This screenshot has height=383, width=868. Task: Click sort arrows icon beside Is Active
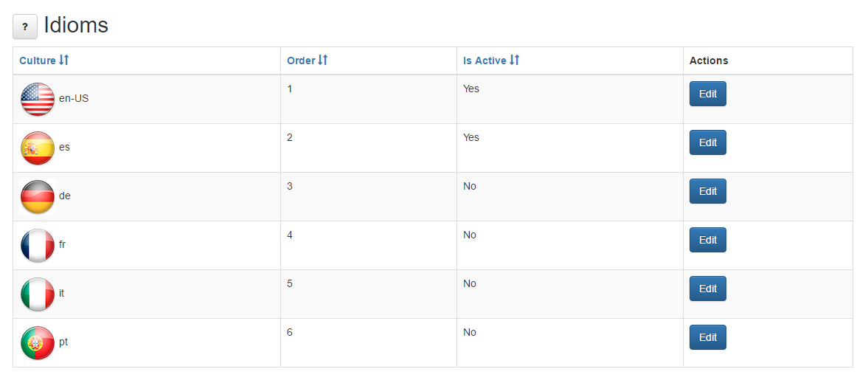pyautogui.click(x=514, y=61)
